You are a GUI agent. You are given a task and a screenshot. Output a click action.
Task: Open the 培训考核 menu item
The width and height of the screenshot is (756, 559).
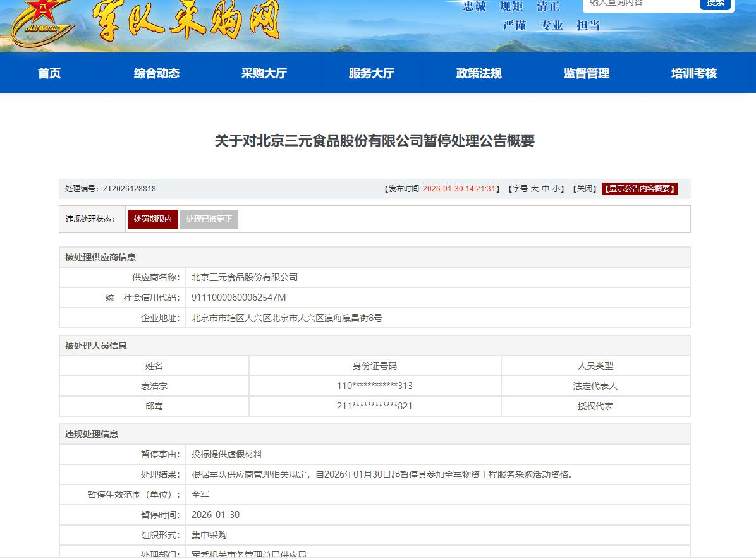(694, 73)
